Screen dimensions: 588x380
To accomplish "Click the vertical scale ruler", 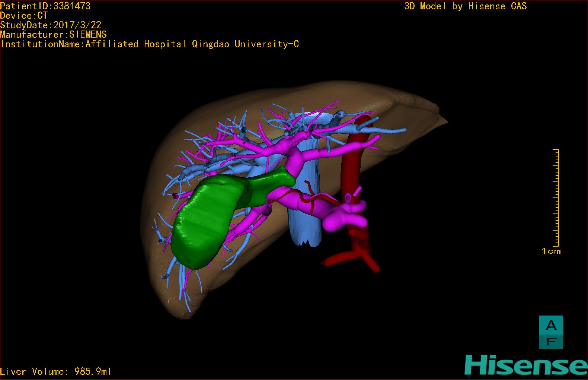I will coord(556,197).
